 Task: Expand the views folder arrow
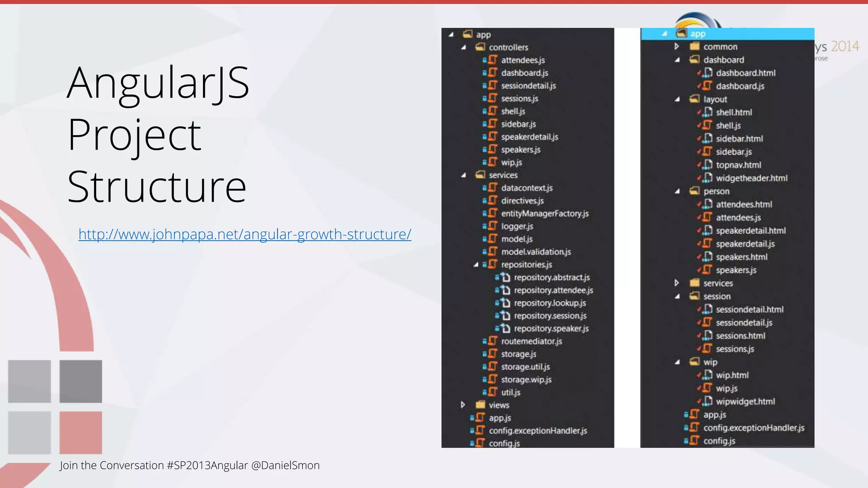pos(463,405)
